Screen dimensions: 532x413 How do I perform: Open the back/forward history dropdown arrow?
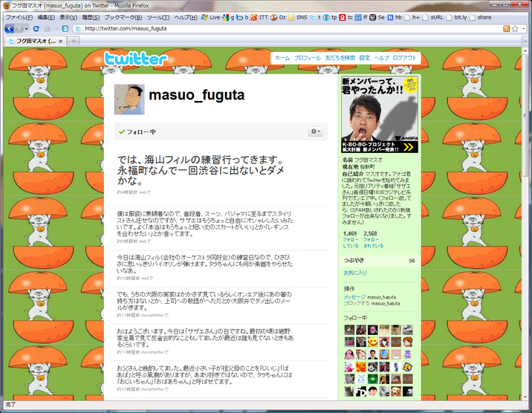(x=26, y=29)
